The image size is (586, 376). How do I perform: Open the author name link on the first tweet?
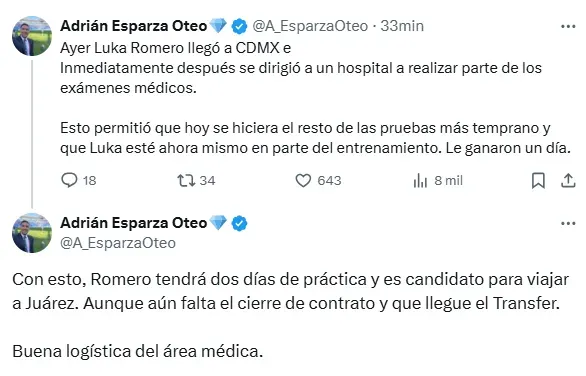[x=133, y=26]
